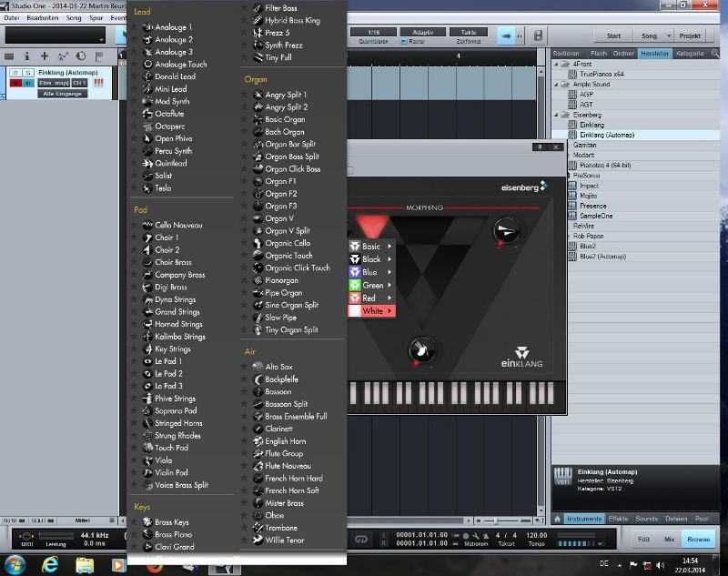This screenshot has height=576, width=728.
Task: Open the Datei menu
Action: click(11, 17)
